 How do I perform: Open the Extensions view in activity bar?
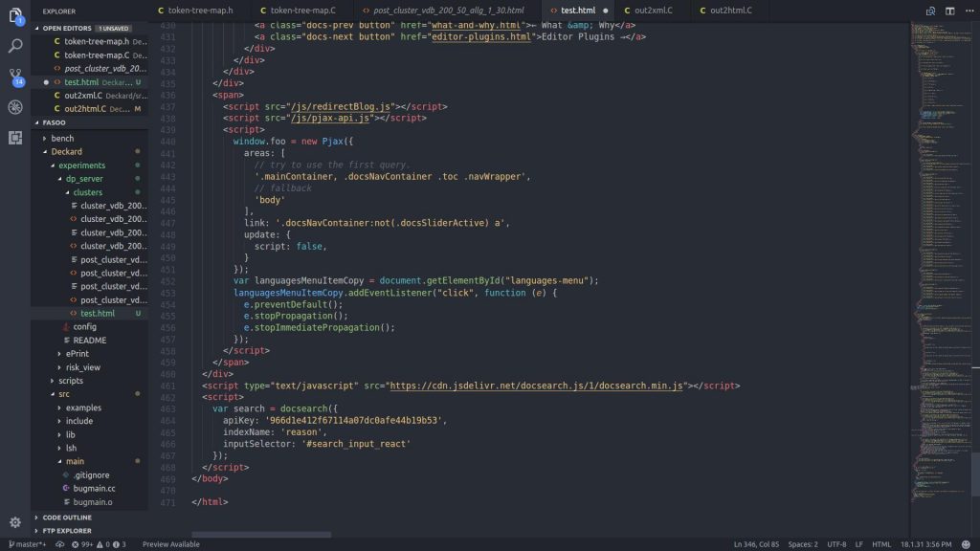coord(15,138)
